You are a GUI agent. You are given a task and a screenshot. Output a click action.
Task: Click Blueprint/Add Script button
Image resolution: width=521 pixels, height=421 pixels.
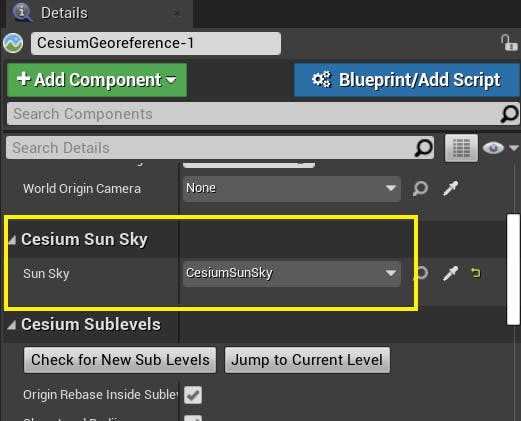coord(406,80)
